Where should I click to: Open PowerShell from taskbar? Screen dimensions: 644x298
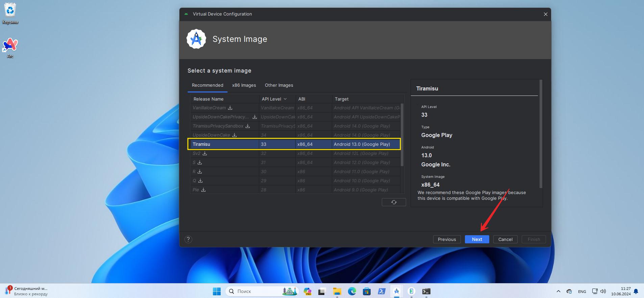click(x=381, y=291)
